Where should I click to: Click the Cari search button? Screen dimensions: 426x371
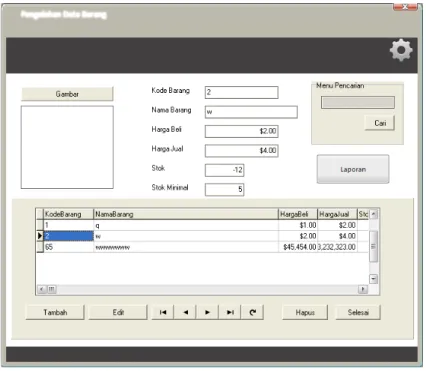(x=380, y=123)
